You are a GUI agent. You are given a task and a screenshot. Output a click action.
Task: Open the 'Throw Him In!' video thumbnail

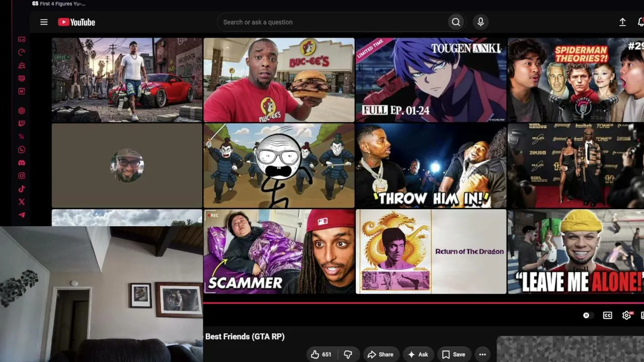[x=431, y=166]
